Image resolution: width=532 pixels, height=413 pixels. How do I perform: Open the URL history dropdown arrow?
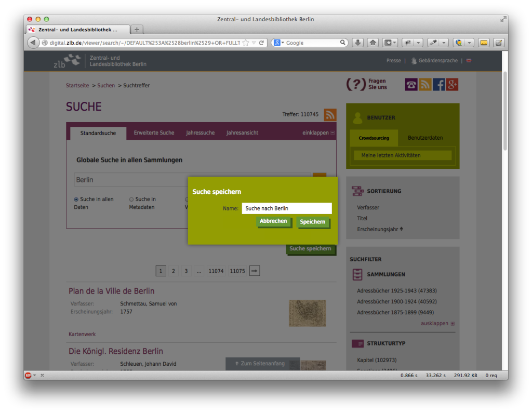(x=254, y=43)
